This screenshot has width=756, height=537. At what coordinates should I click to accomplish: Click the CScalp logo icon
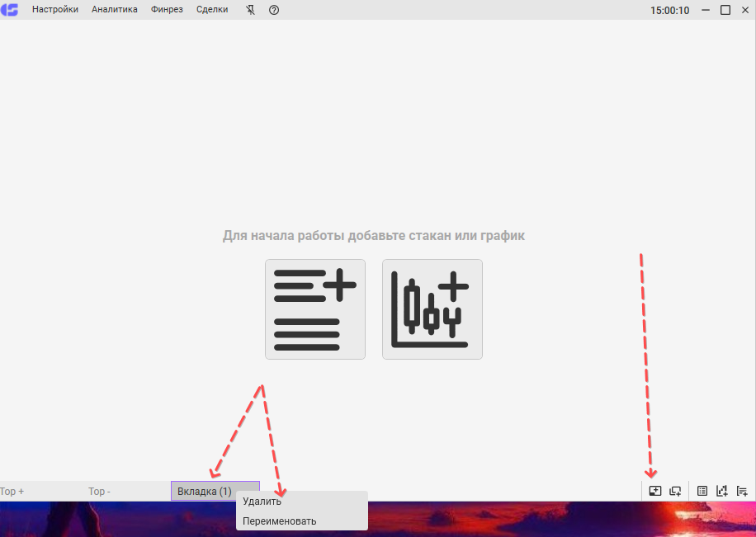(9, 9)
